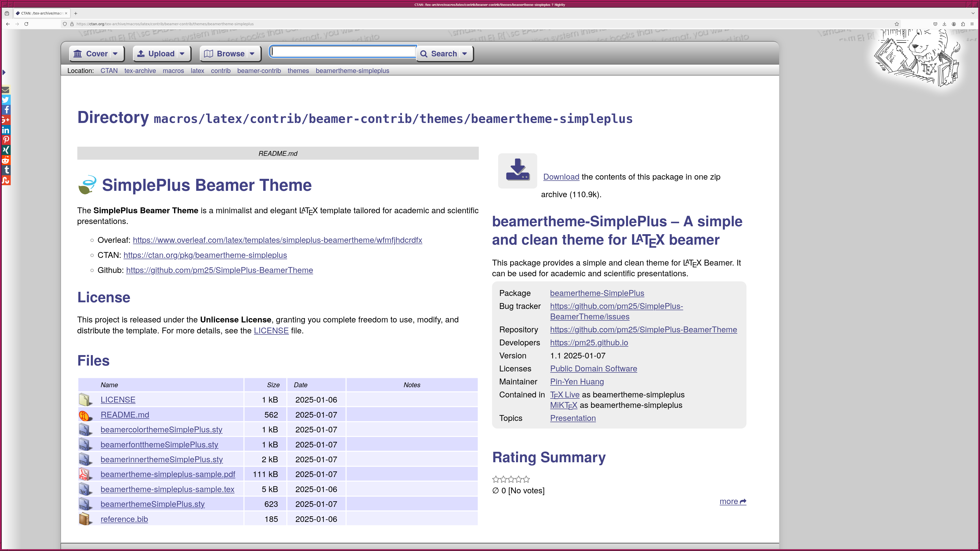Click the Pinterest share icon
The width and height of the screenshot is (980, 551).
tap(6, 140)
